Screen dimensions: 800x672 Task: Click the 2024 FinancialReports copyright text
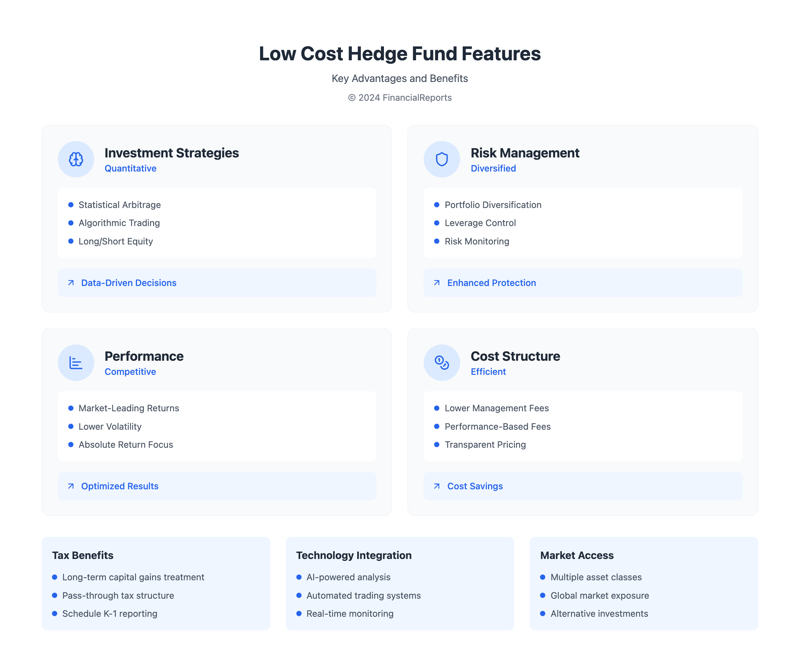pyautogui.click(x=399, y=97)
